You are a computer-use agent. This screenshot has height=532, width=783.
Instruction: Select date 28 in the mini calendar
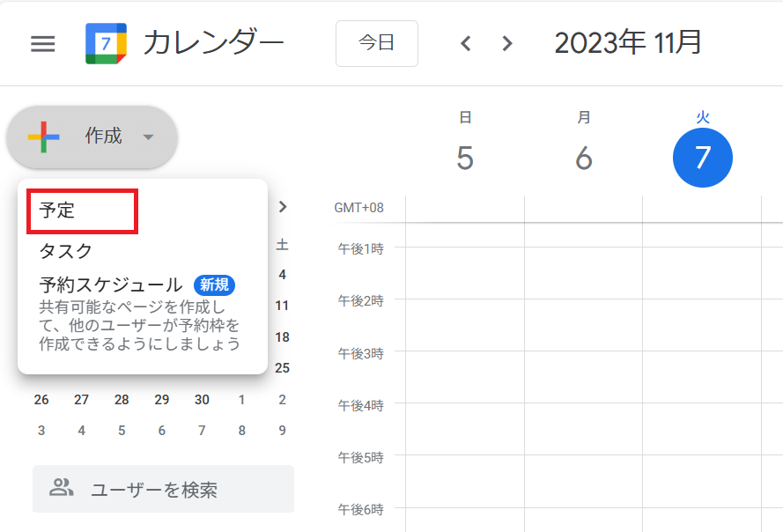click(x=122, y=400)
